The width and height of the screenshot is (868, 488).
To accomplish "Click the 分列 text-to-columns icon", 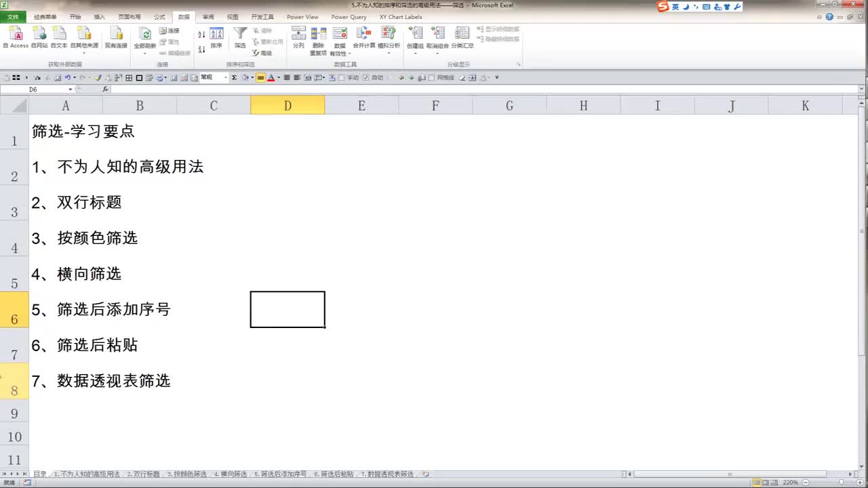I will (x=298, y=38).
